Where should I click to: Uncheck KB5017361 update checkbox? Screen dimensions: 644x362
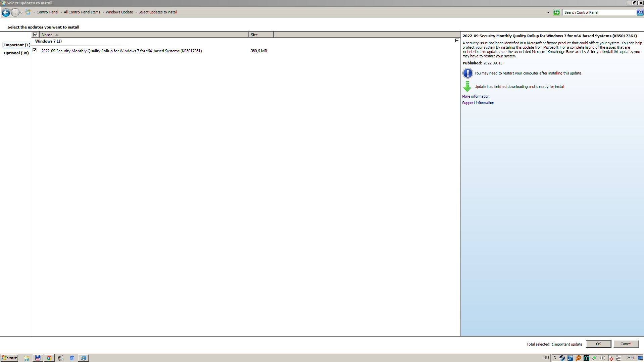(x=35, y=50)
